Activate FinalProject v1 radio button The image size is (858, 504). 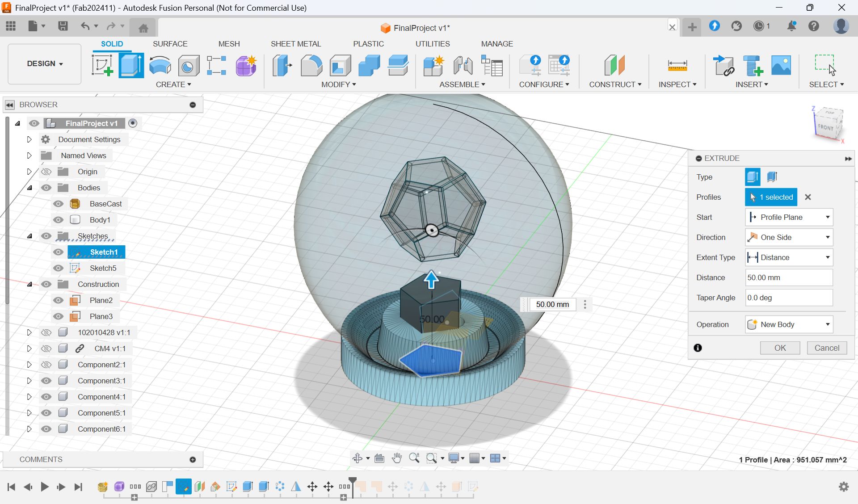click(x=133, y=123)
